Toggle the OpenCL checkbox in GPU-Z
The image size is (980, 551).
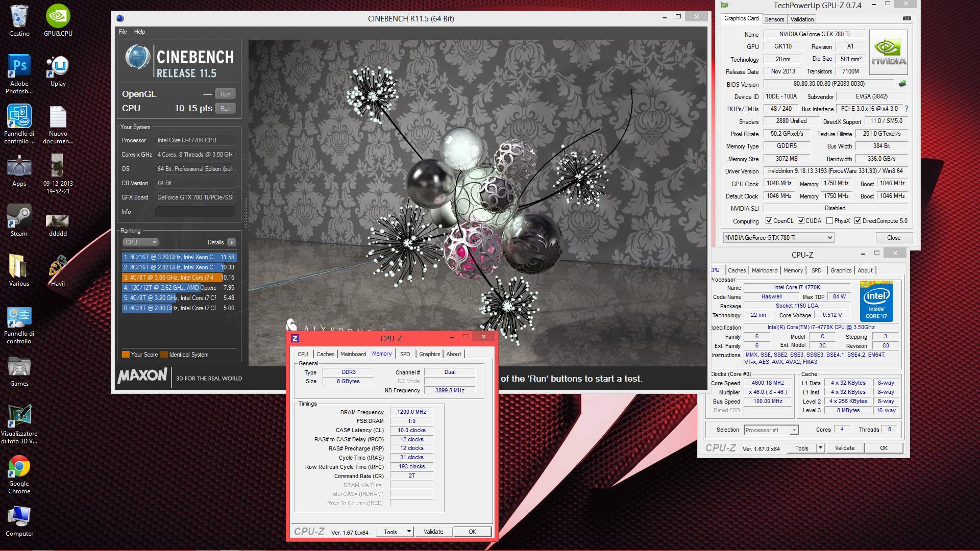tap(769, 221)
